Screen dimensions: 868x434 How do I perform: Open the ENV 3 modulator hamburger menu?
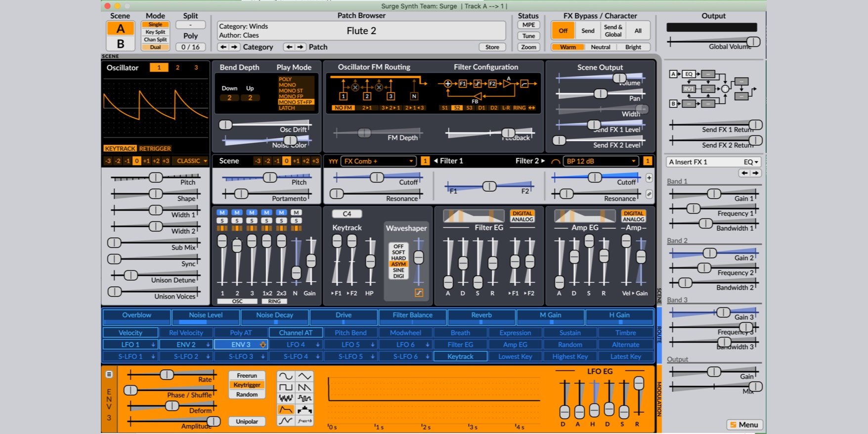(109, 375)
